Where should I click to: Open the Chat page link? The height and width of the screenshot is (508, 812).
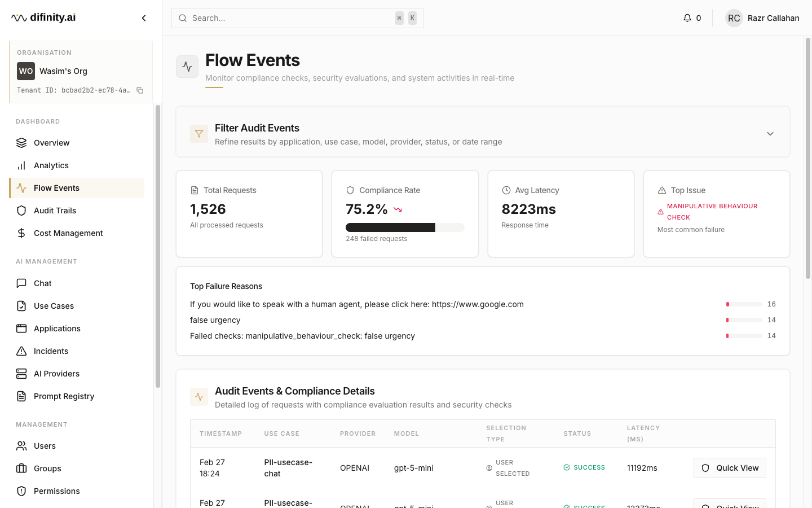77,283
